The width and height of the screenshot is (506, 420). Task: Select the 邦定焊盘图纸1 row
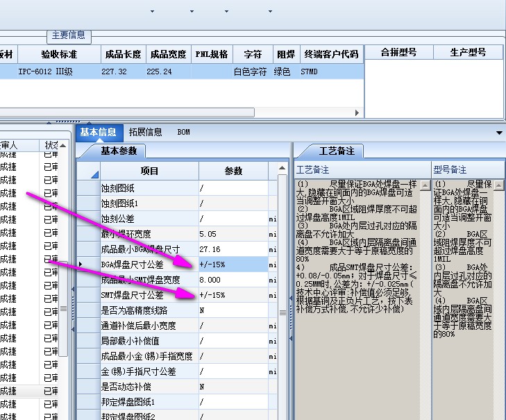[x=177, y=402]
